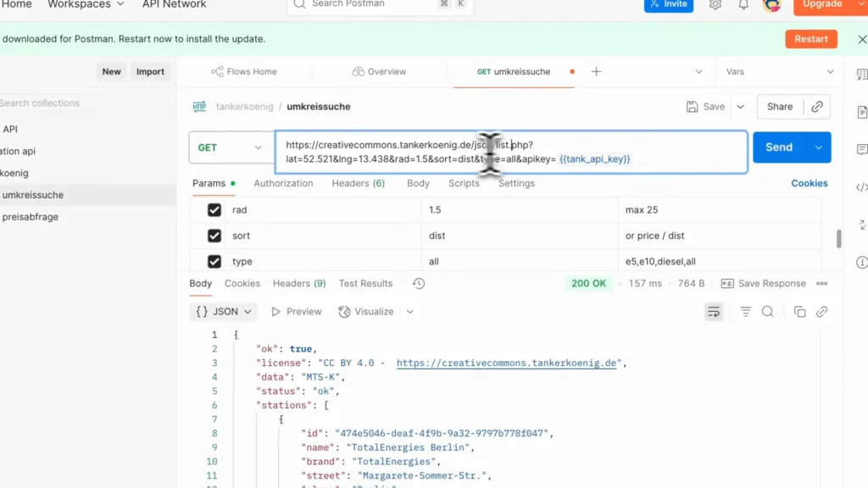Click Save Response button

point(764,283)
